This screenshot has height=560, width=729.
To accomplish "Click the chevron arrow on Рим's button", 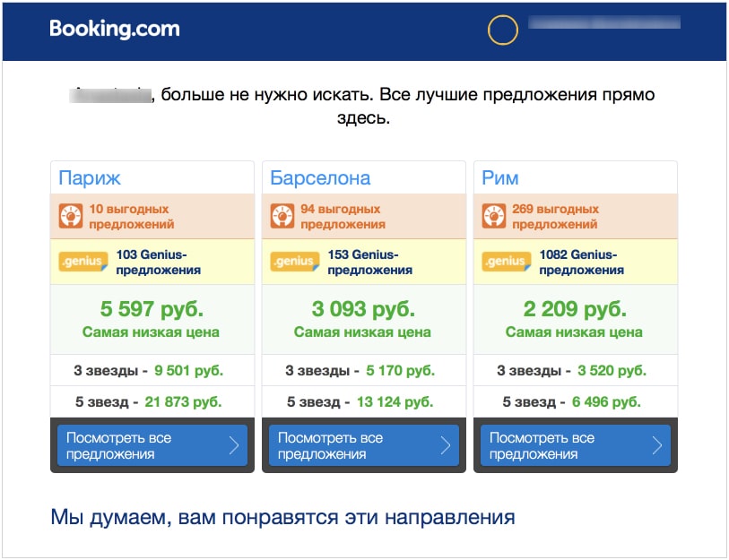I will pyautogui.click(x=657, y=445).
